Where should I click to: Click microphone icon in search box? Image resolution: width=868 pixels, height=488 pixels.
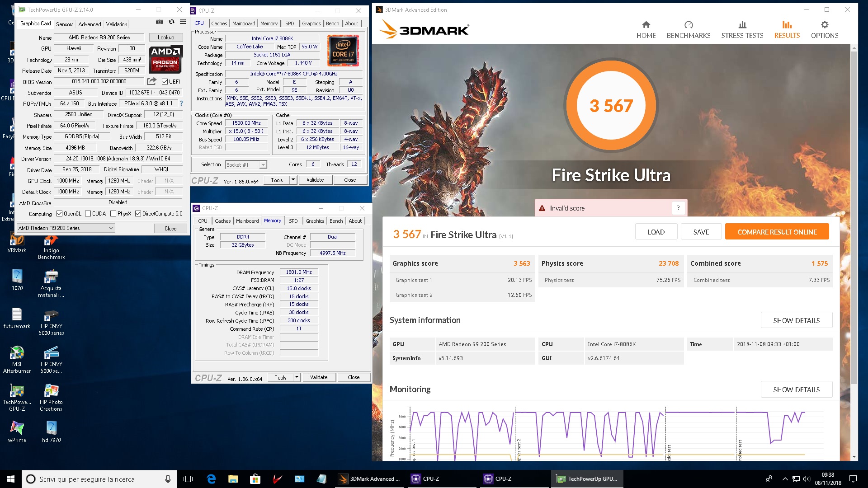[168, 479]
